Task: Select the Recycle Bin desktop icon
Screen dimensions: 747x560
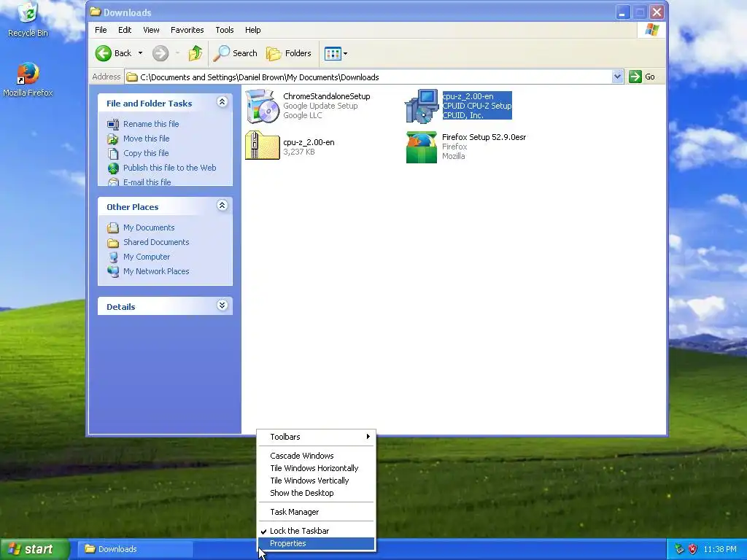Action: pyautogui.click(x=28, y=19)
